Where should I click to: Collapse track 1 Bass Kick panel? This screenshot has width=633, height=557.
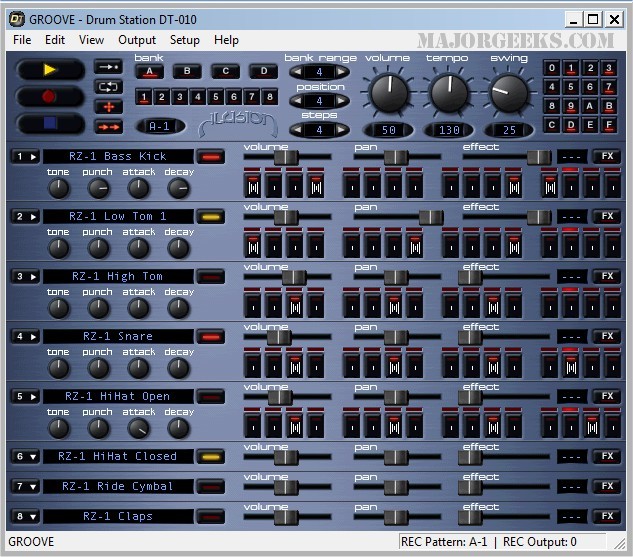tap(25, 157)
